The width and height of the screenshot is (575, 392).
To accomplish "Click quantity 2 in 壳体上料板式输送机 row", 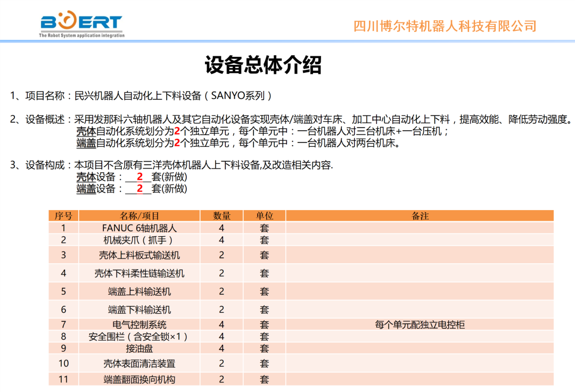I will pyautogui.click(x=221, y=255).
